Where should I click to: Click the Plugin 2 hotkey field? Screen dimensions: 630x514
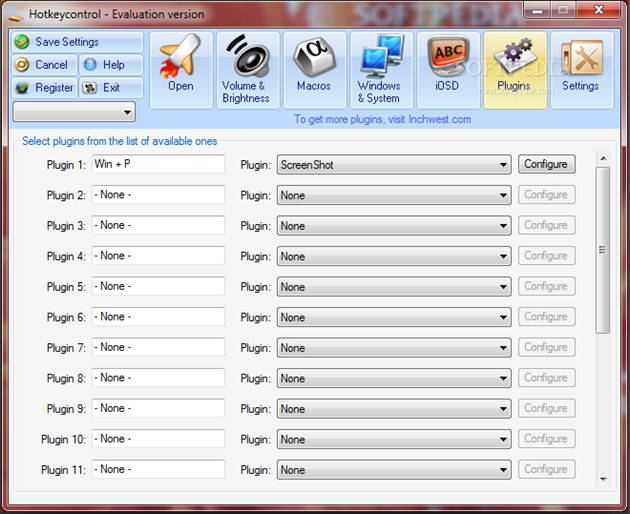pyautogui.click(x=158, y=195)
